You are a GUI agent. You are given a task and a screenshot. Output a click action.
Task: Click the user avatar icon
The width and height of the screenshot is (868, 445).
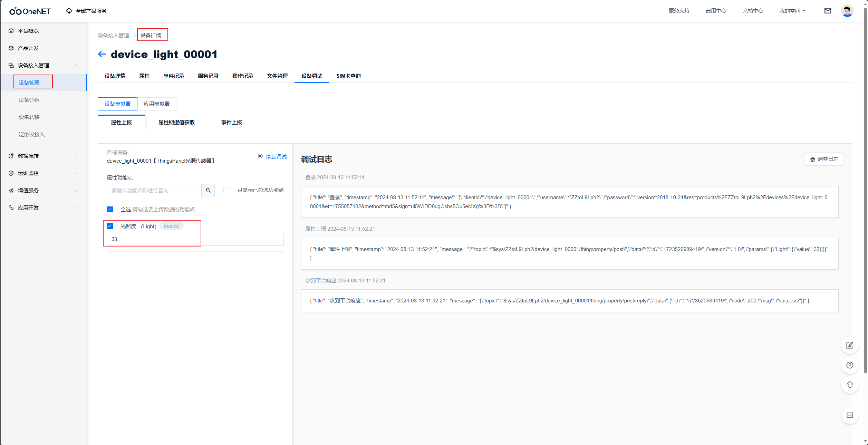847,11
